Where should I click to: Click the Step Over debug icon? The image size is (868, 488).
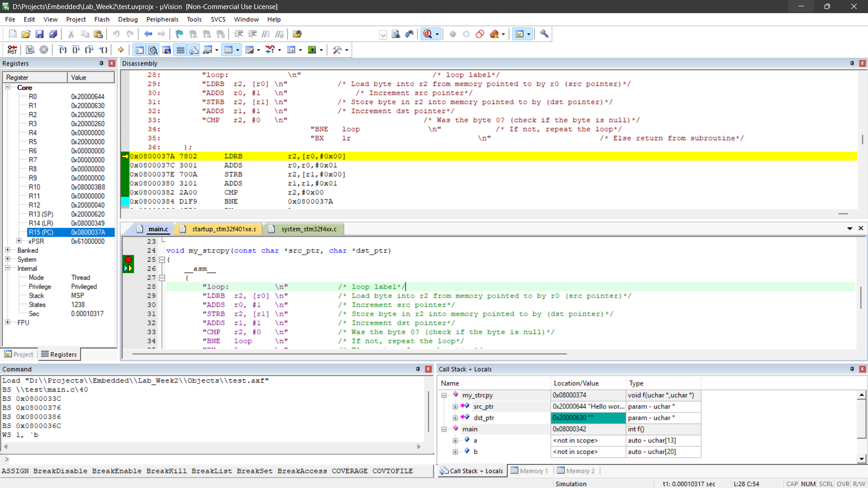click(x=76, y=50)
